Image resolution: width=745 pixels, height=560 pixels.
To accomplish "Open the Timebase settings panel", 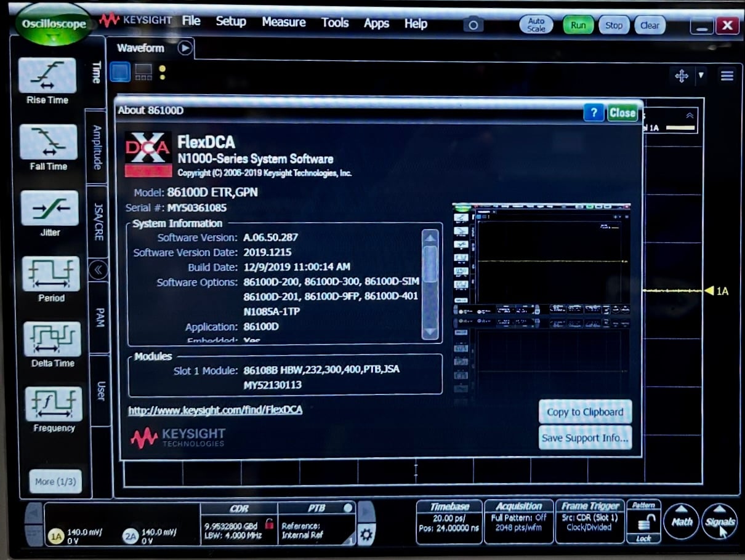I will tap(449, 522).
